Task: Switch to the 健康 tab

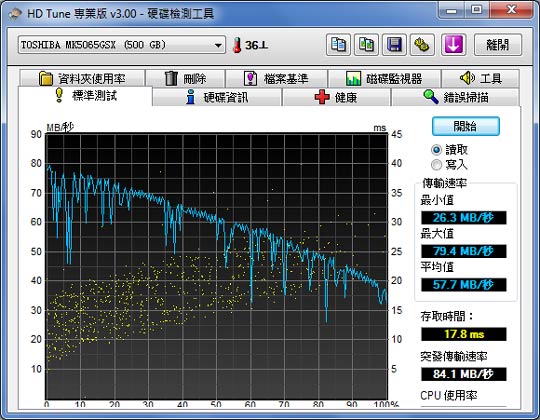Action: (336, 97)
